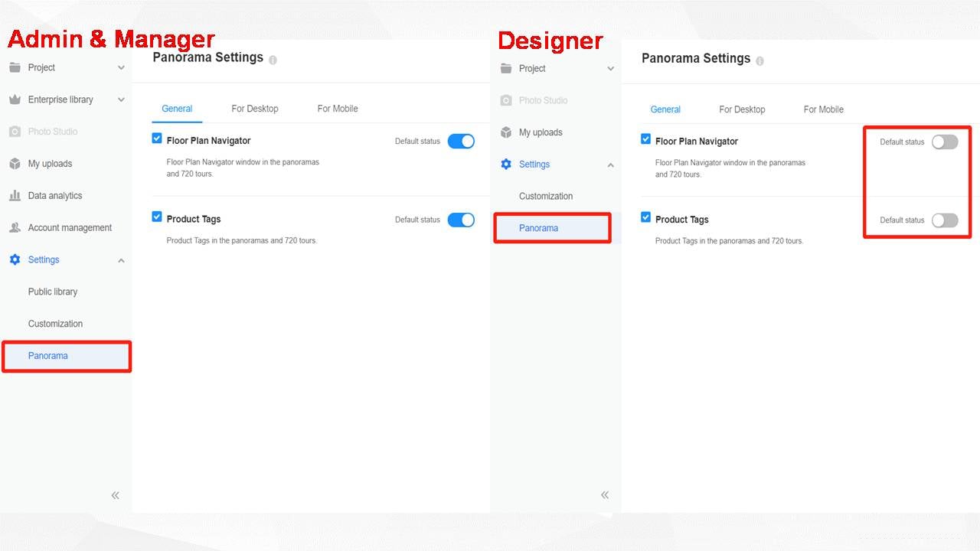Click the Settings gear icon in Admin sidebar
980x551 pixels.
15,260
